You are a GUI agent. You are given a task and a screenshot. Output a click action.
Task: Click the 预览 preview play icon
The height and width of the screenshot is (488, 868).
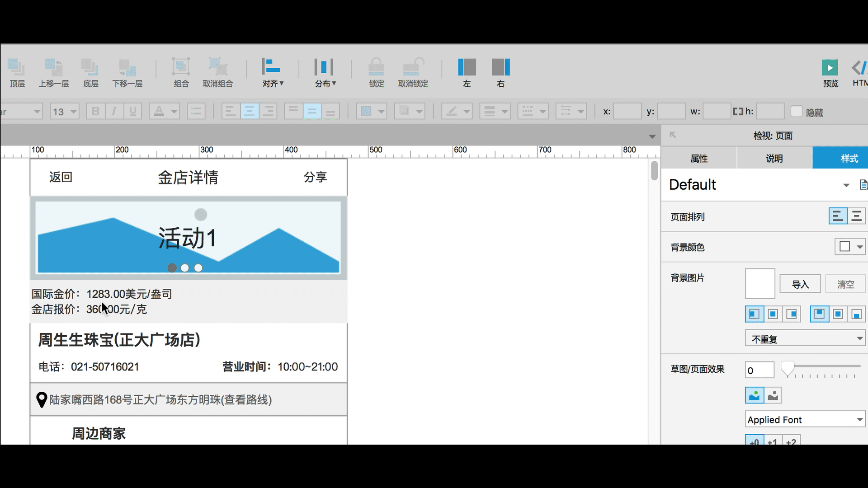pos(830,68)
